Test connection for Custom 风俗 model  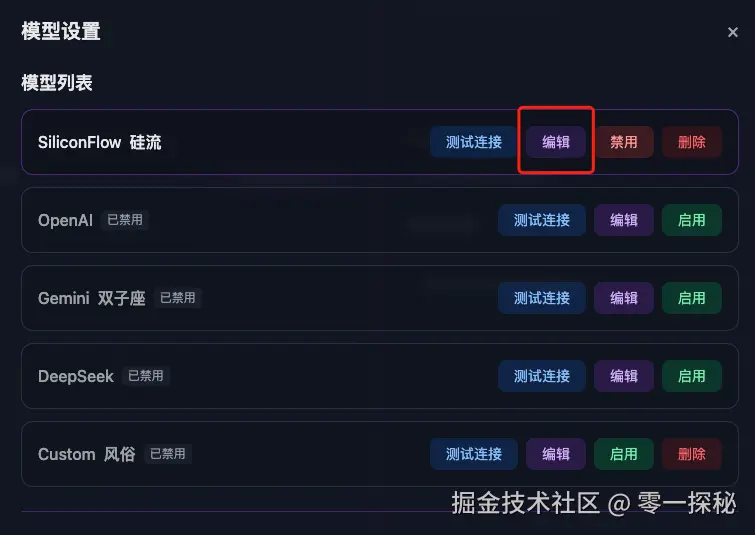(x=474, y=454)
